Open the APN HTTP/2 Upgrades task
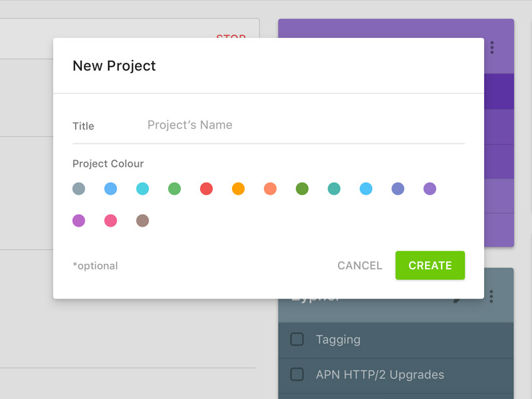This screenshot has height=399, width=532. (x=380, y=374)
